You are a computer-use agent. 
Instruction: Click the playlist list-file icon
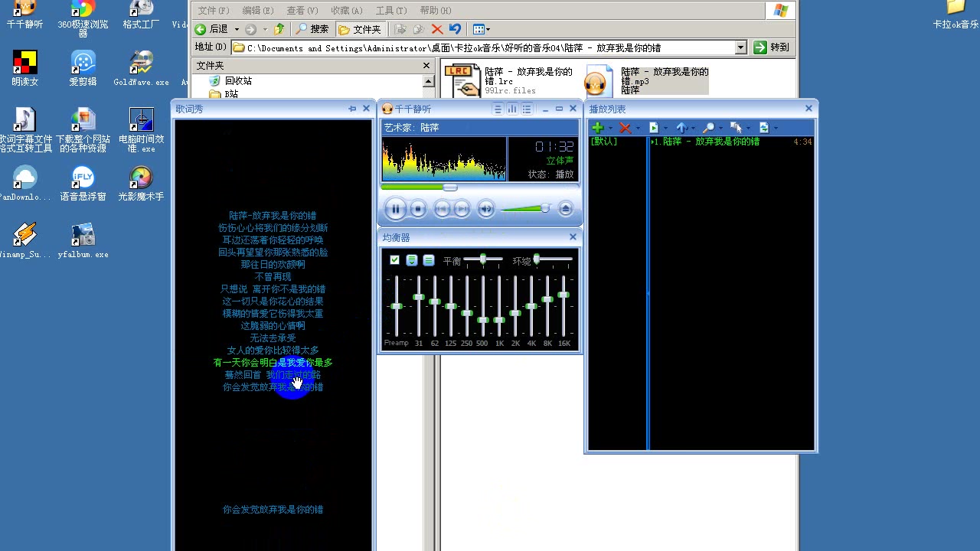coord(654,128)
